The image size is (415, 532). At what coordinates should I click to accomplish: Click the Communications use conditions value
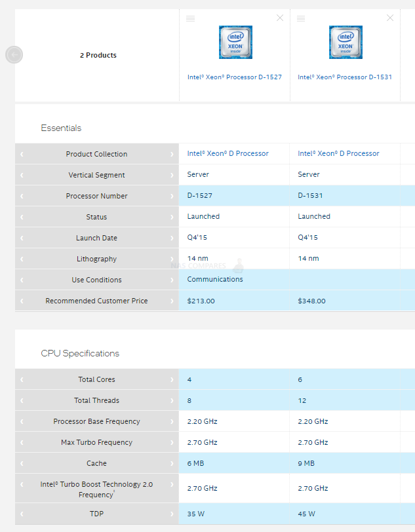pos(215,279)
